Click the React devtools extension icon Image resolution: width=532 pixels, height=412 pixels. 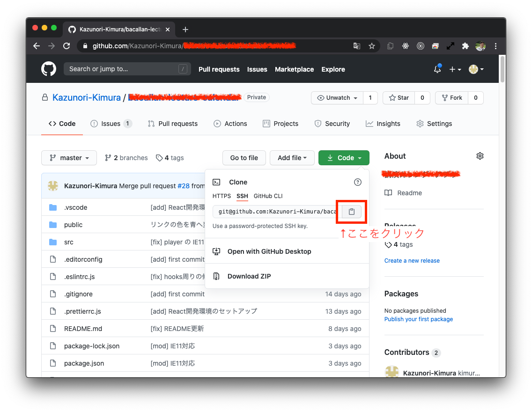[x=406, y=46]
